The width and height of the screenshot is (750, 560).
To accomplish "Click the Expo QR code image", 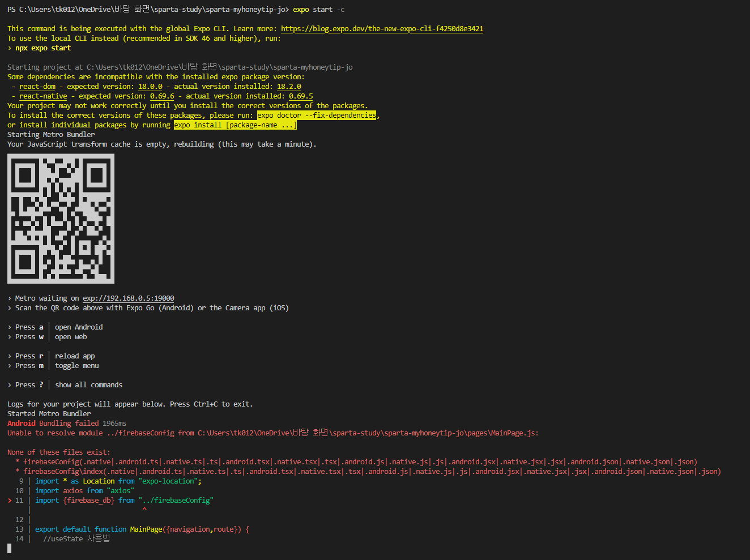I will click(x=61, y=219).
